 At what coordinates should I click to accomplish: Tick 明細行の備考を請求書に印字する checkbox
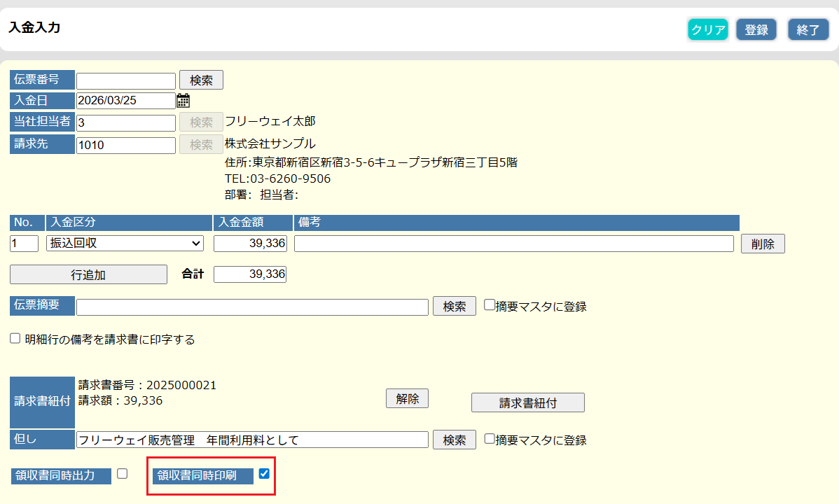point(15,339)
